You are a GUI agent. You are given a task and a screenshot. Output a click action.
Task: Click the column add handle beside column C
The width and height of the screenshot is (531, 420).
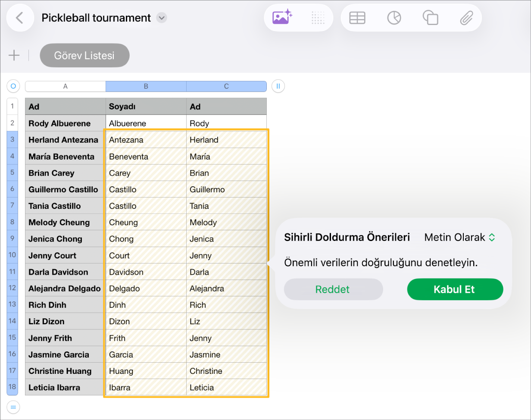[x=278, y=86]
